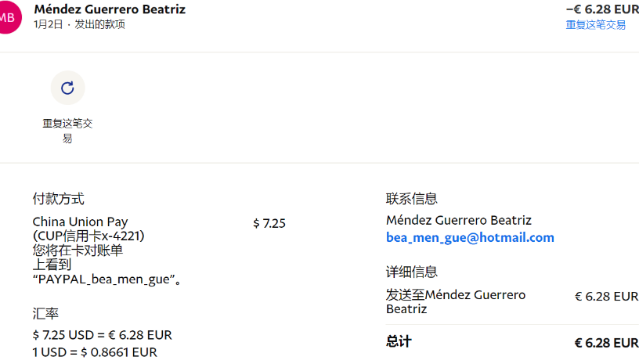
Task: Click the −€ 6.28 EUR header amount
Action: click(x=601, y=9)
